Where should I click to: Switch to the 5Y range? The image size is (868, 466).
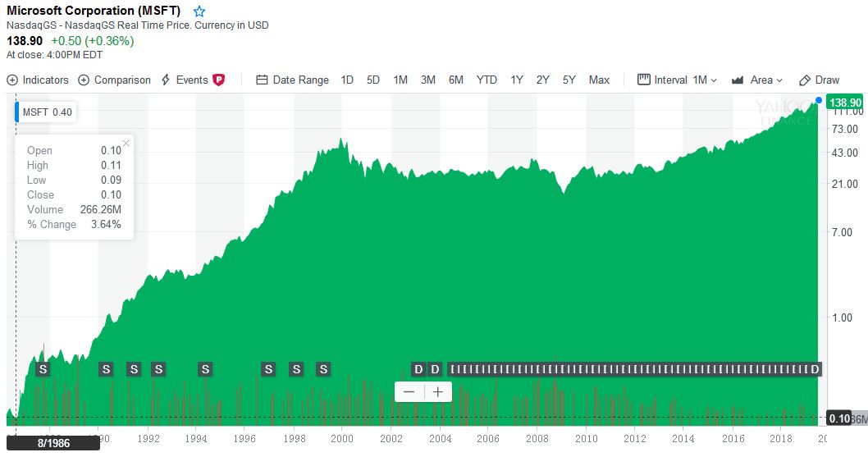569,80
